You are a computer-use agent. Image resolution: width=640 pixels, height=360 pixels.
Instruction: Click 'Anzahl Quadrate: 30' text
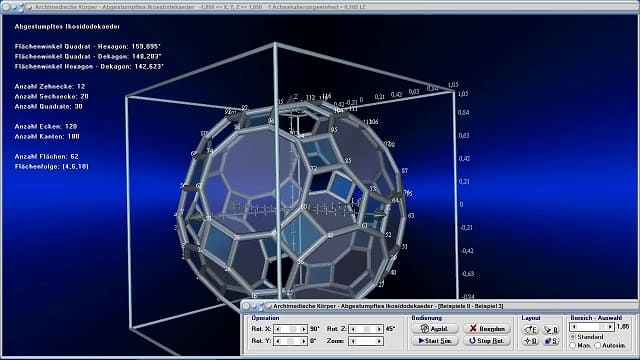49,106
